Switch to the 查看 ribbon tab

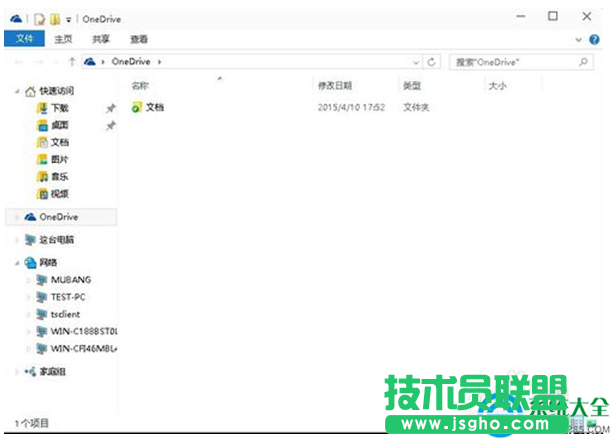click(x=139, y=39)
